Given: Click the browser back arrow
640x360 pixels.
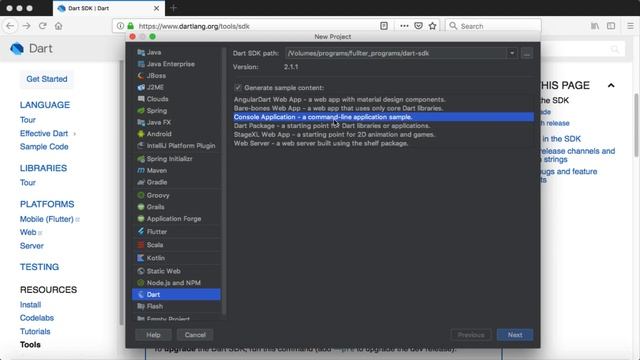Looking at the screenshot, I should point(10,26).
